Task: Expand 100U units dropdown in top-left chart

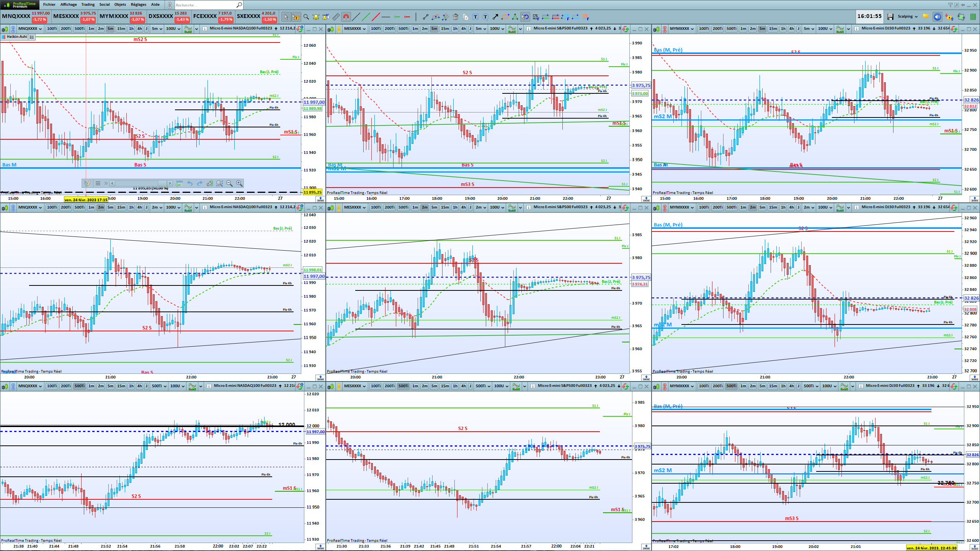Action: pyautogui.click(x=173, y=29)
